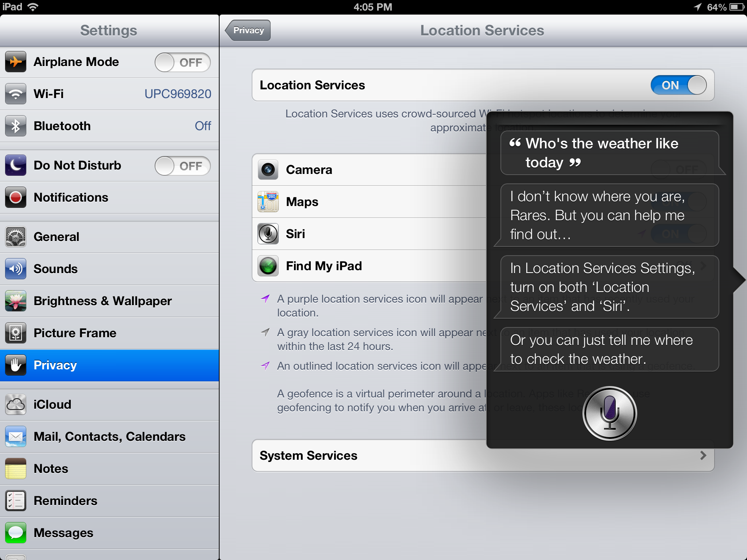Turn off the Location Services switch

[x=678, y=85]
